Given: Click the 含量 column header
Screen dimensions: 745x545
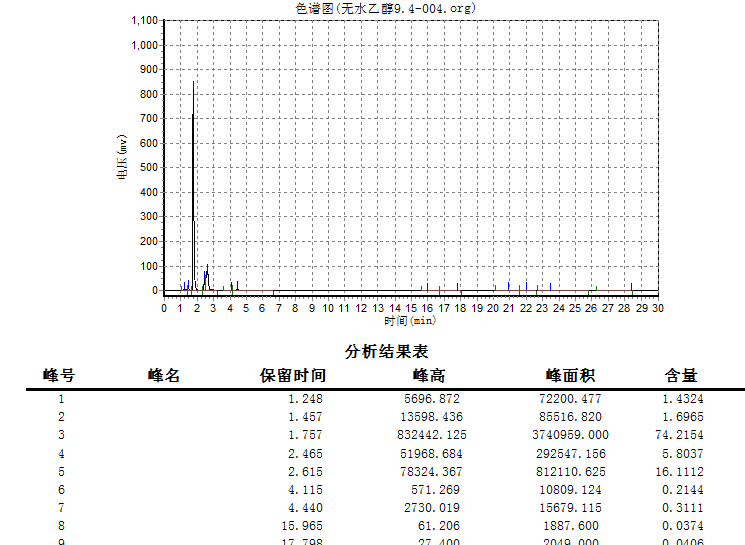Looking at the screenshot, I should (681, 375).
